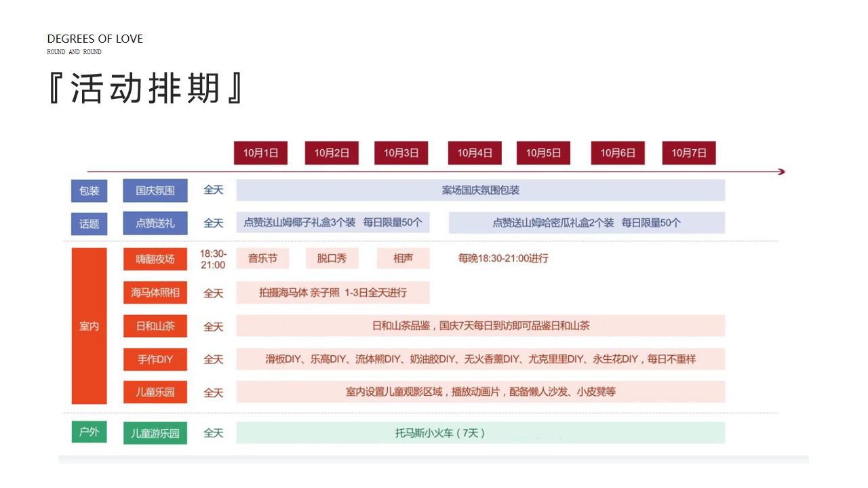Click the 手作DIY activity box
The height and width of the screenshot is (488, 868).
(x=155, y=359)
